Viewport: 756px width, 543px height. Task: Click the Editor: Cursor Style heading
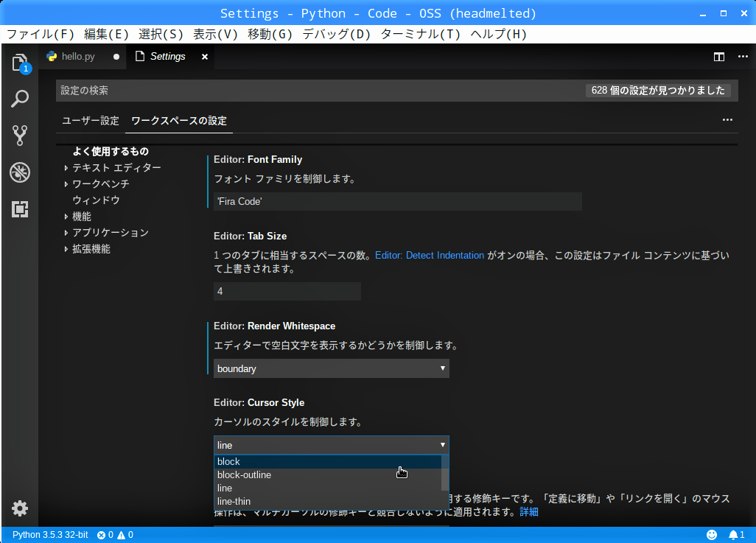click(x=259, y=403)
